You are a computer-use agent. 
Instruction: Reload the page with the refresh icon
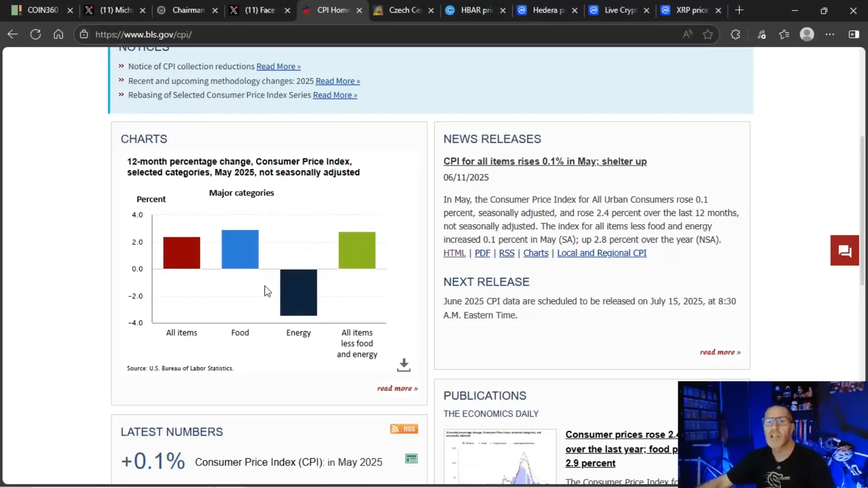(x=36, y=34)
